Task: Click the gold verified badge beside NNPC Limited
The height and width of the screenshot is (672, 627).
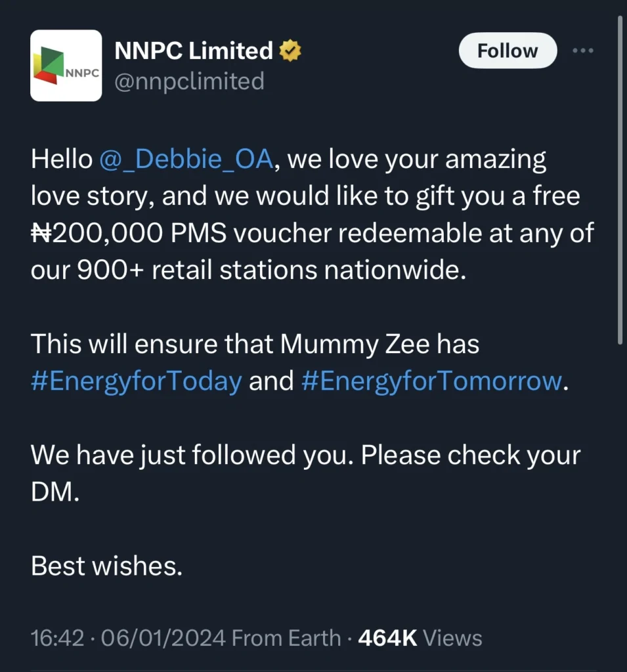Action: (x=291, y=49)
